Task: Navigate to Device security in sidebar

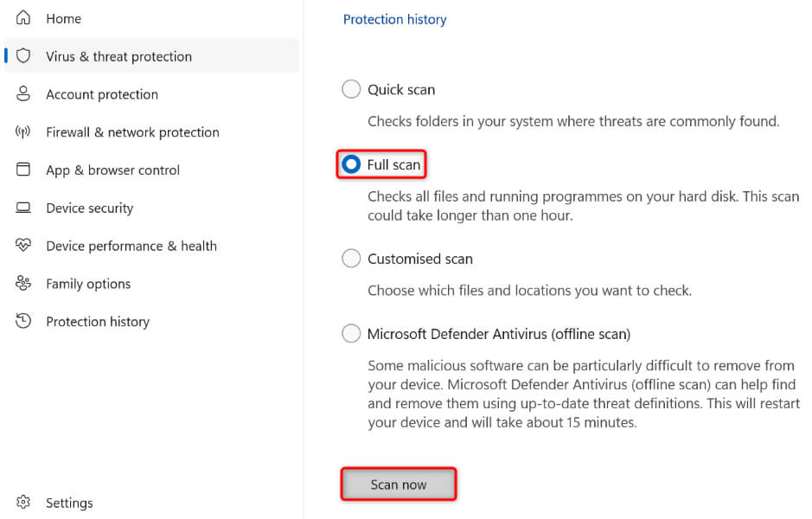Action: click(x=89, y=208)
